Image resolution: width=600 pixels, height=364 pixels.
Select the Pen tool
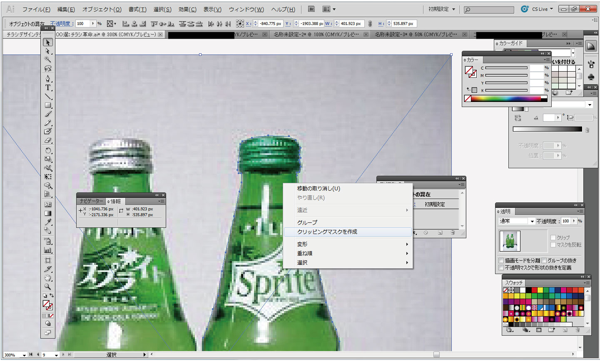(48, 79)
